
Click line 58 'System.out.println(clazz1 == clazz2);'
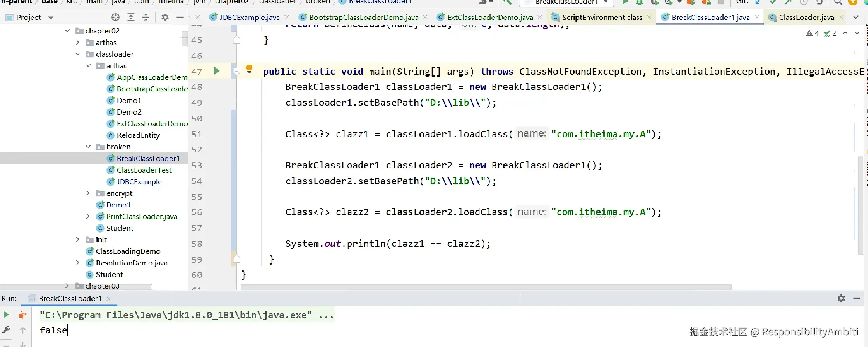388,244
